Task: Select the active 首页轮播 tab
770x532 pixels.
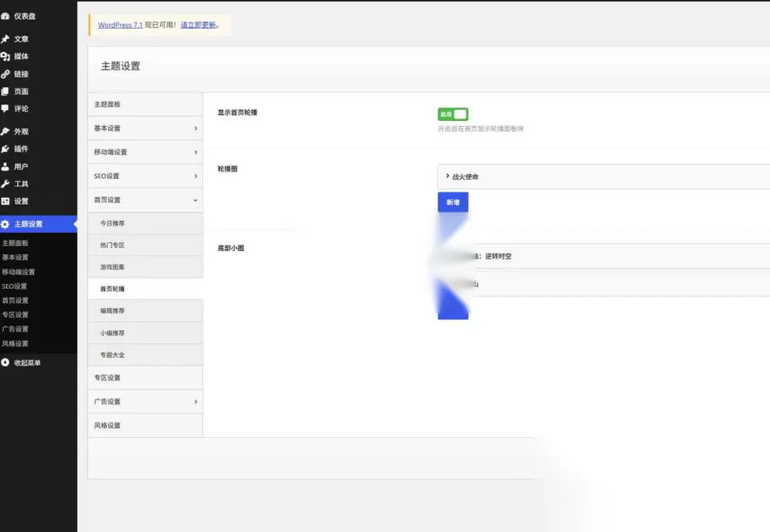Action: pos(146,289)
